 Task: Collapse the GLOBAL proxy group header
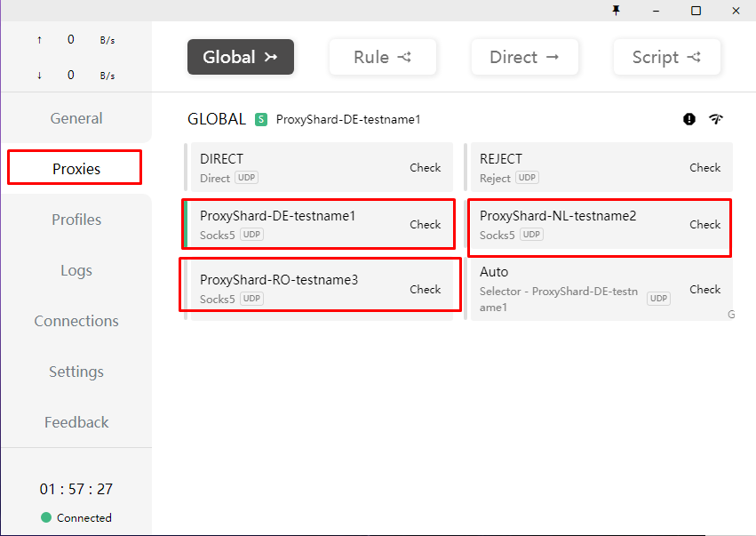(x=216, y=119)
